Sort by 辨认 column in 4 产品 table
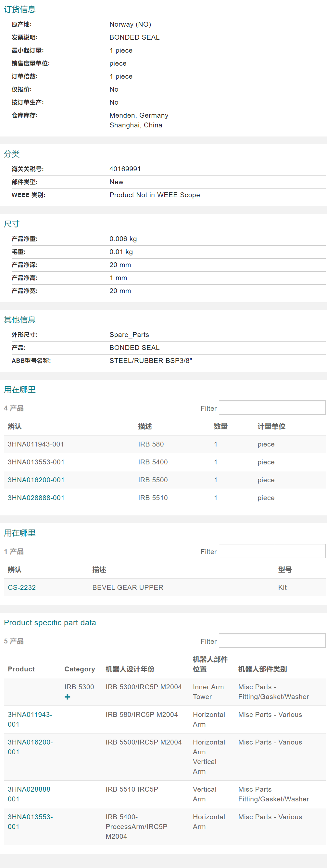Screen dimensions: 327x868 (15, 426)
